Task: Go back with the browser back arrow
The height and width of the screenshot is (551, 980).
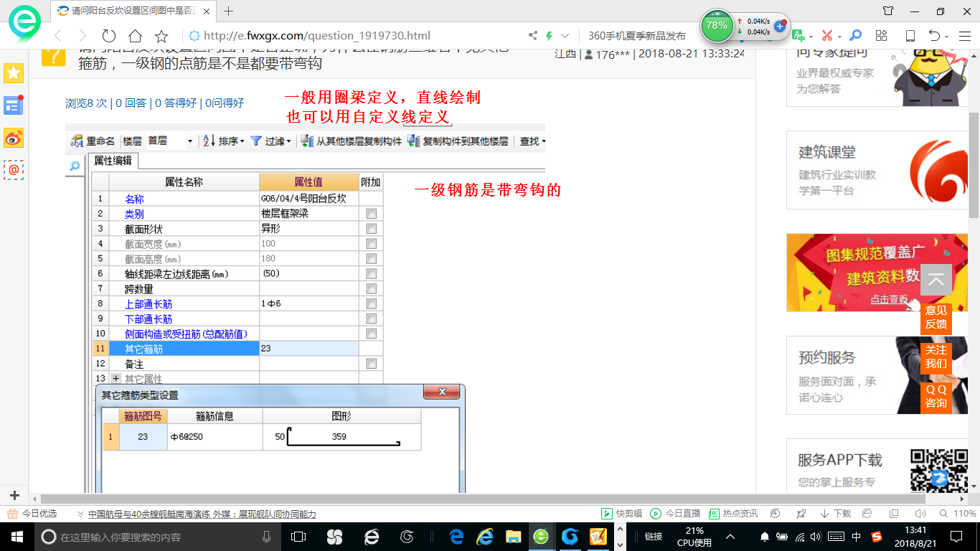Action: [x=59, y=36]
